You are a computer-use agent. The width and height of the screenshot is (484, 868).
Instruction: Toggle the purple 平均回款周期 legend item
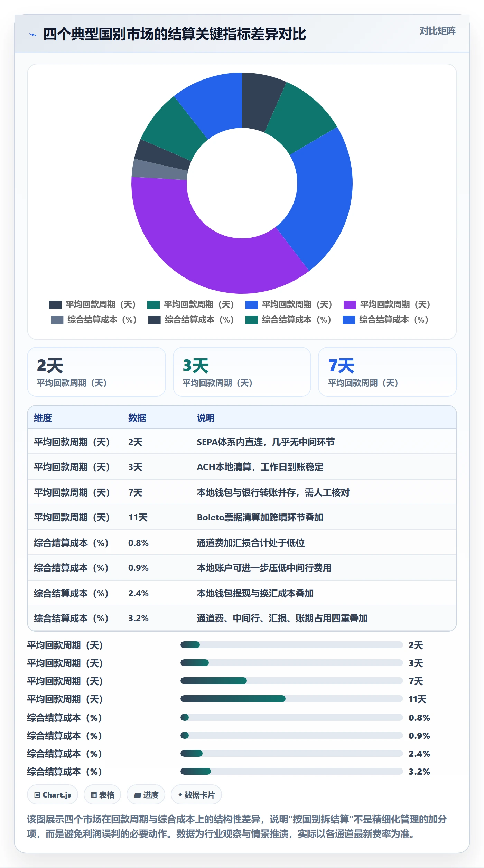pyautogui.click(x=387, y=304)
